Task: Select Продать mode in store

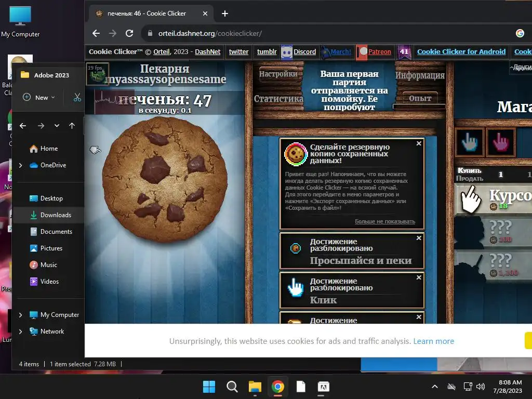Action: 470,179
